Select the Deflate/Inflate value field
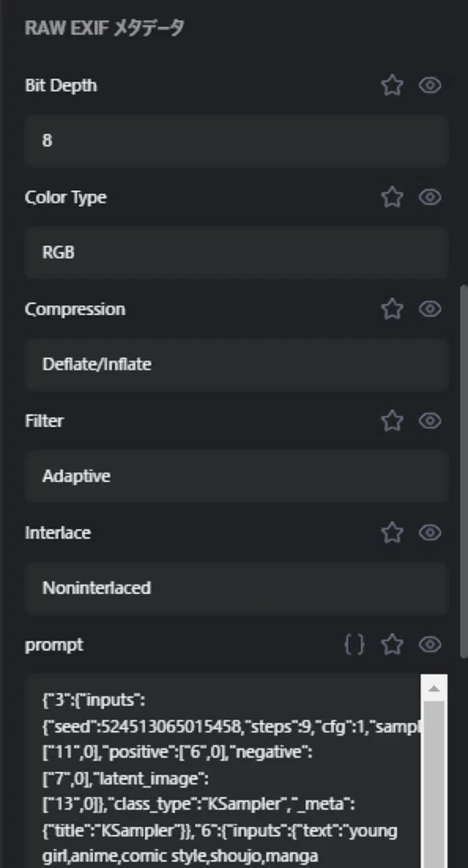The image size is (468, 868). point(236,364)
